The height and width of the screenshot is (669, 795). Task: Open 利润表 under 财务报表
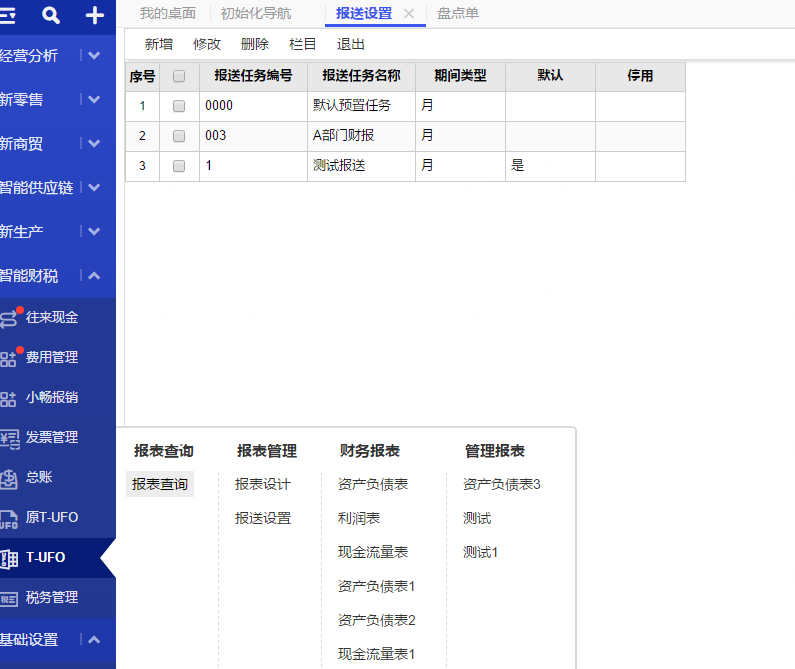pyautogui.click(x=358, y=518)
